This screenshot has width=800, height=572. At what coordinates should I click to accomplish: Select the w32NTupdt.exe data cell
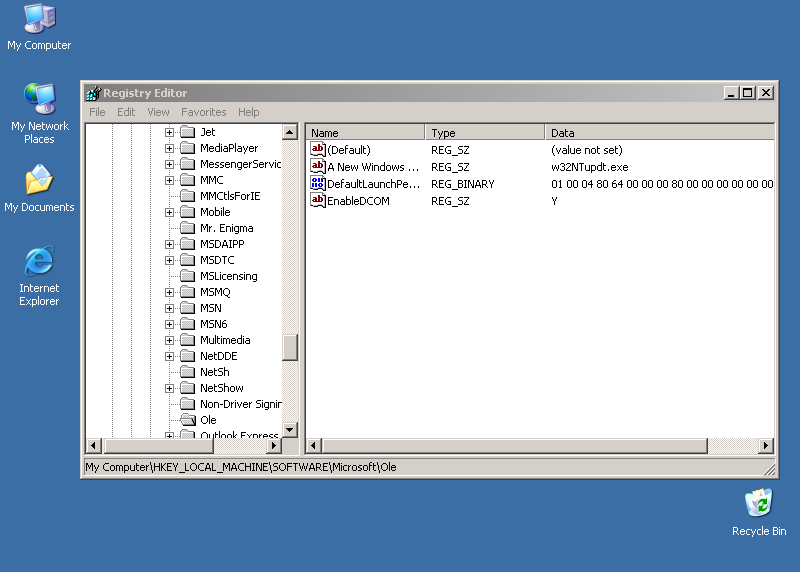pos(589,167)
